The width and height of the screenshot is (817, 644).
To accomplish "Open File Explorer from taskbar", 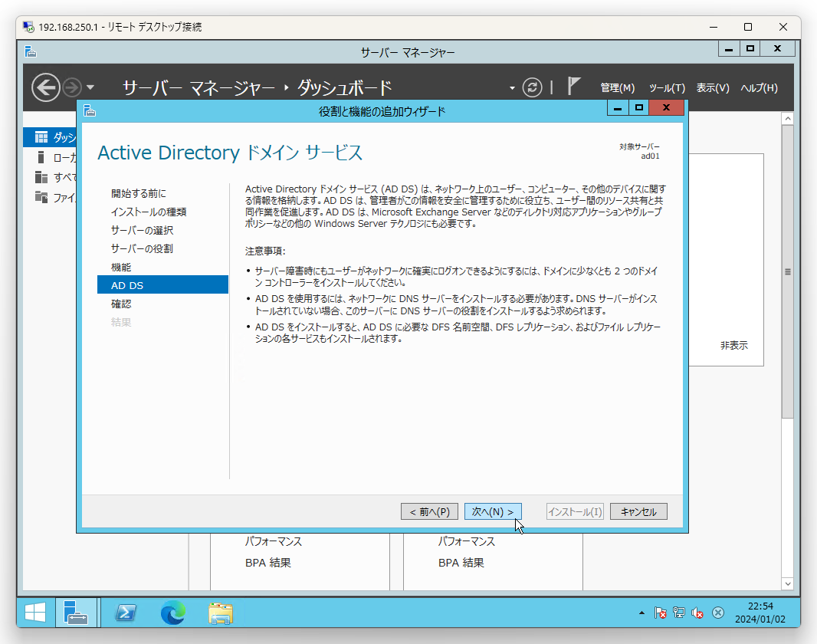I will [x=221, y=613].
